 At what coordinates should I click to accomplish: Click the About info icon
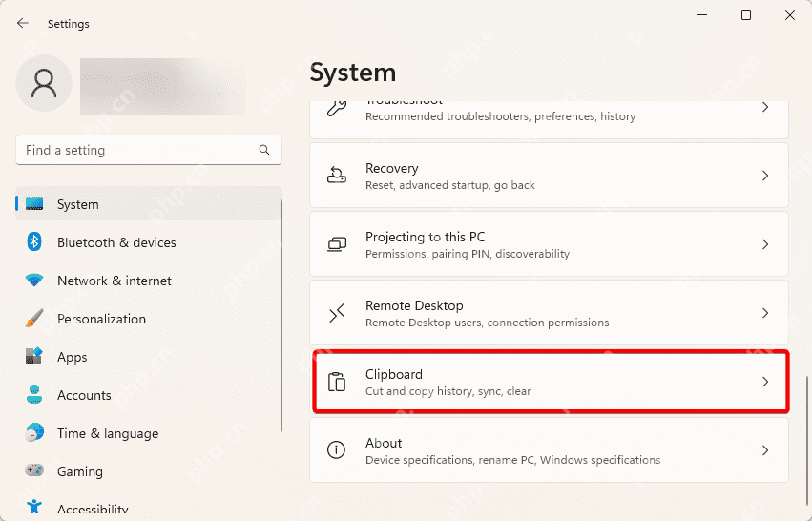click(337, 450)
